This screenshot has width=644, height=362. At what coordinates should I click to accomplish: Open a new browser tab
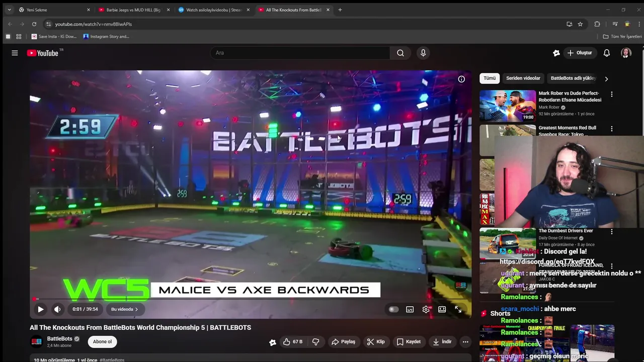pyautogui.click(x=340, y=10)
